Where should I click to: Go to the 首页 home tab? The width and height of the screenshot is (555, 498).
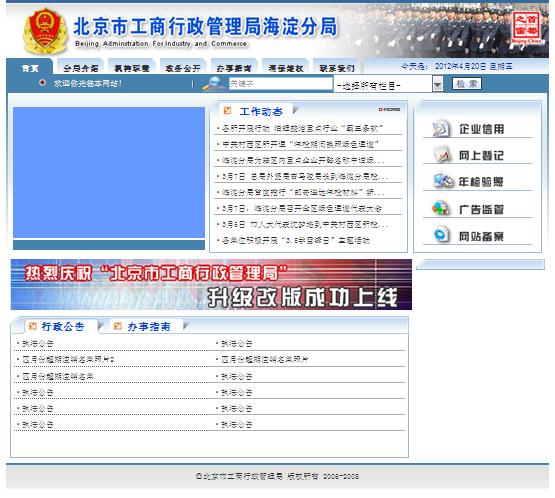pos(30,68)
